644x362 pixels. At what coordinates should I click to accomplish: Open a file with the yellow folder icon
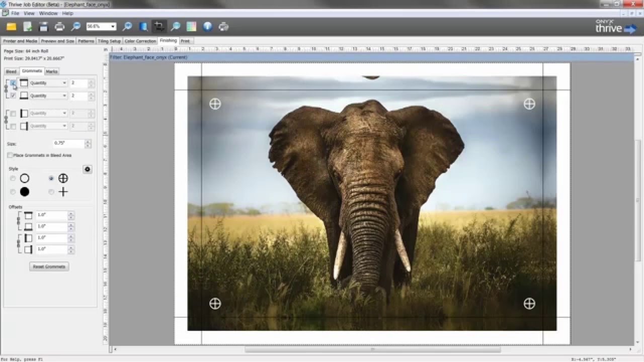(x=11, y=27)
